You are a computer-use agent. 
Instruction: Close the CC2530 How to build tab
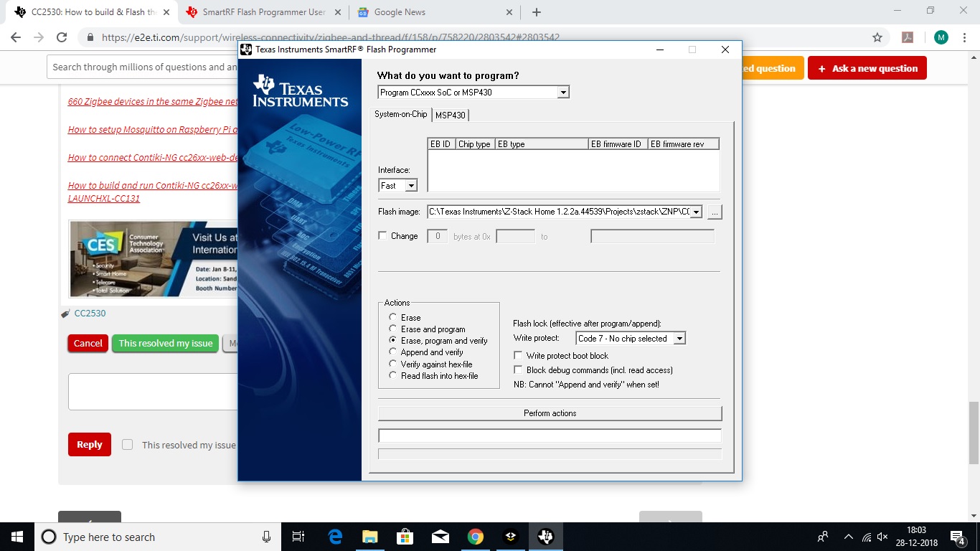coord(166,12)
